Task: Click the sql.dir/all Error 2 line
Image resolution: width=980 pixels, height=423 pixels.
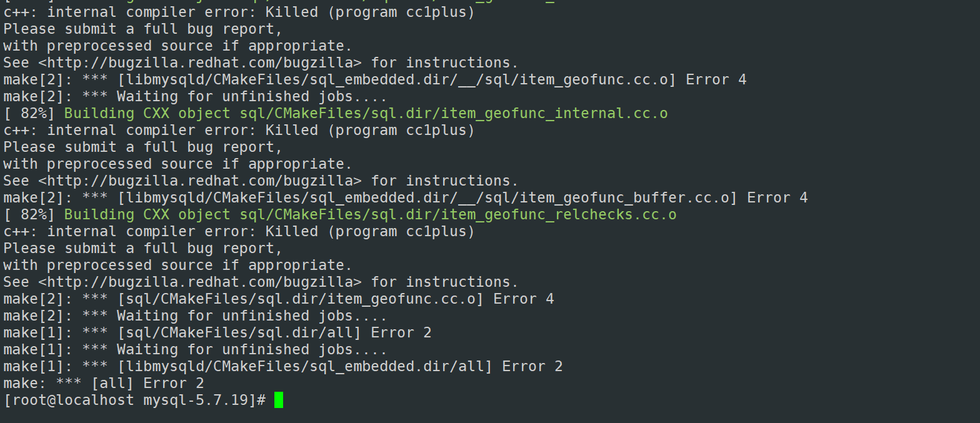Action: pyautogui.click(x=217, y=332)
